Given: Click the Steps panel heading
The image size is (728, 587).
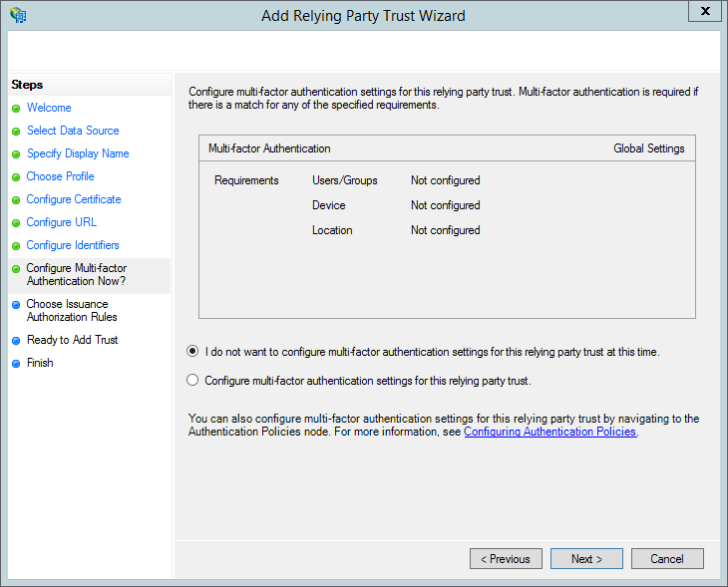Looking at the screenshot, I should 27,85.
